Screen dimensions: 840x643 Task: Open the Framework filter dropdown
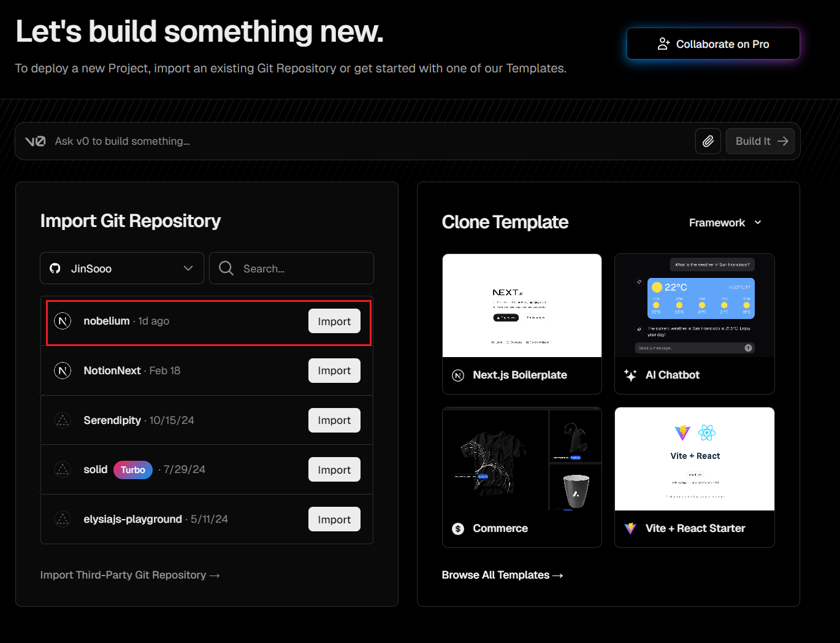click(x=725, y=223)
